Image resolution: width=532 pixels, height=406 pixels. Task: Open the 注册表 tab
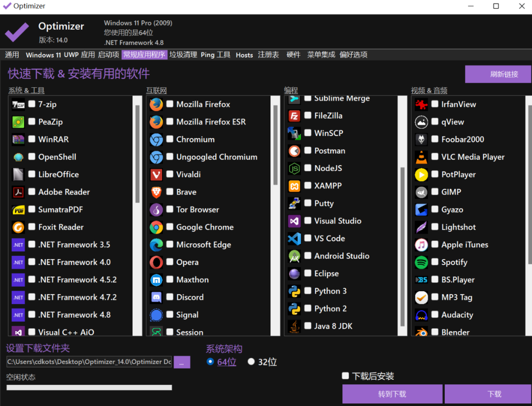coord(268,55)
